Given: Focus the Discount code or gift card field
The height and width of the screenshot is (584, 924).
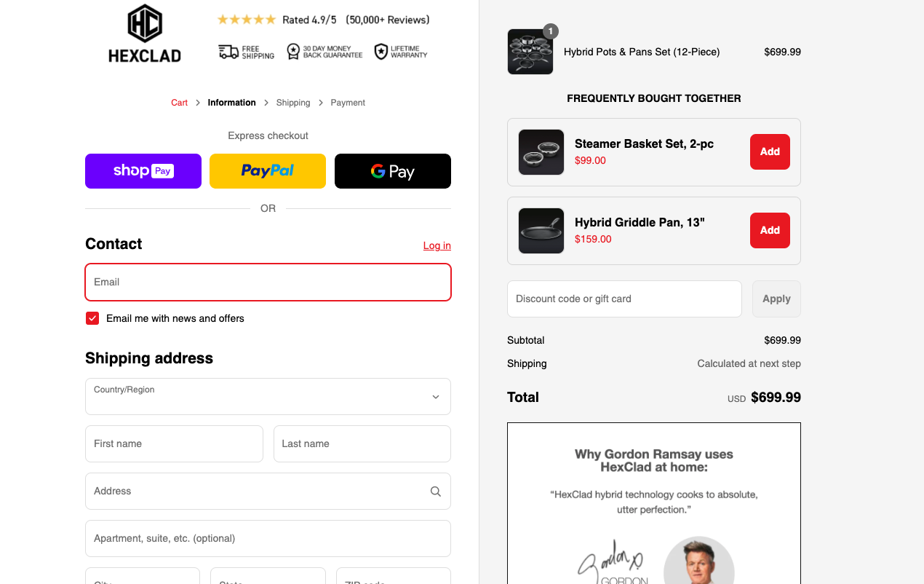Looking at the screenshot, I should [x=624, y=299].
